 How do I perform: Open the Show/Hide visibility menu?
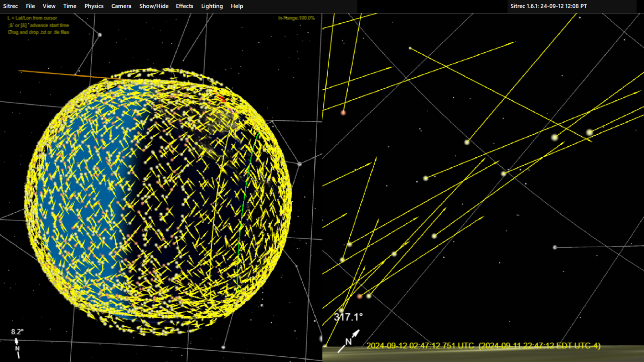pos(154,6)
